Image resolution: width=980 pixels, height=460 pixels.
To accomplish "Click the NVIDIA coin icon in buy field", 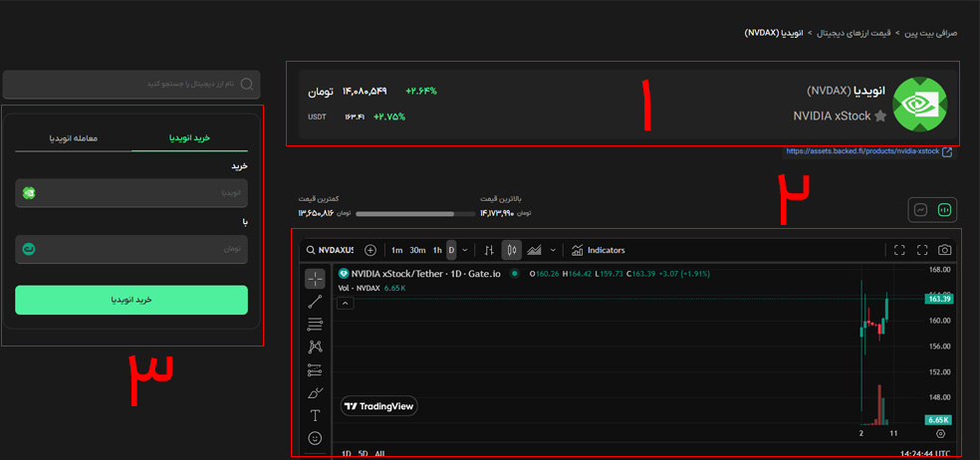I will click(x=28, y=193).
